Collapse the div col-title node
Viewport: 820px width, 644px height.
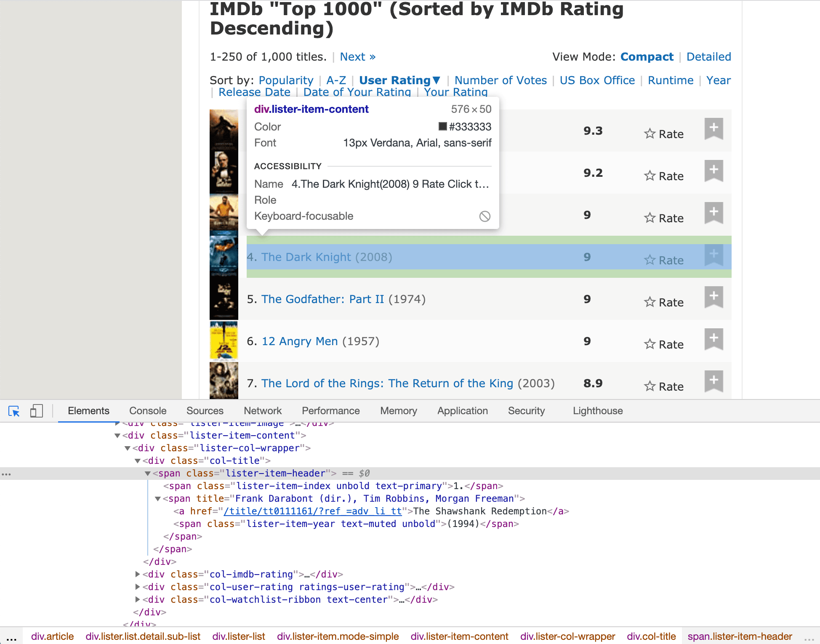138,461
